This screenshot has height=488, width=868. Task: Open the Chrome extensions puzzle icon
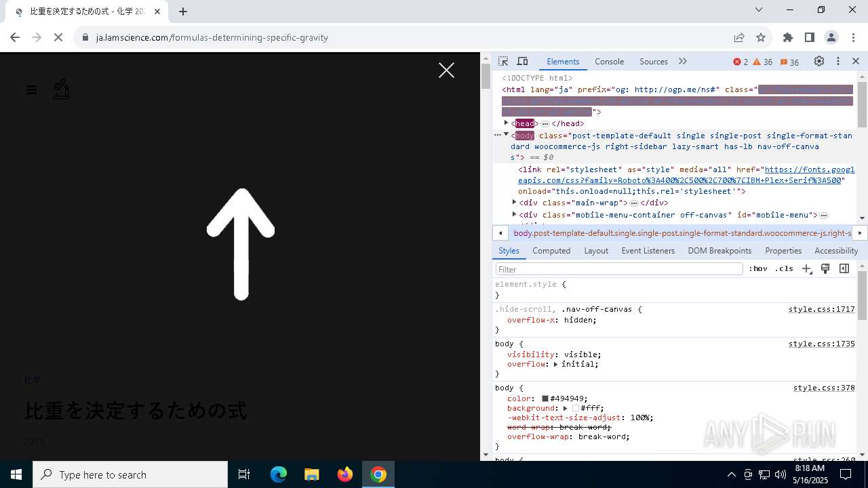coord(788,37)
